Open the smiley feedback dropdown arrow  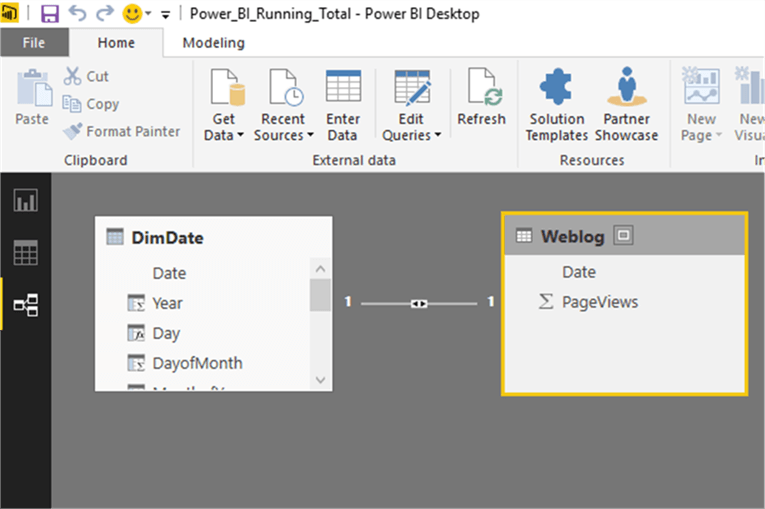[148, 14]
